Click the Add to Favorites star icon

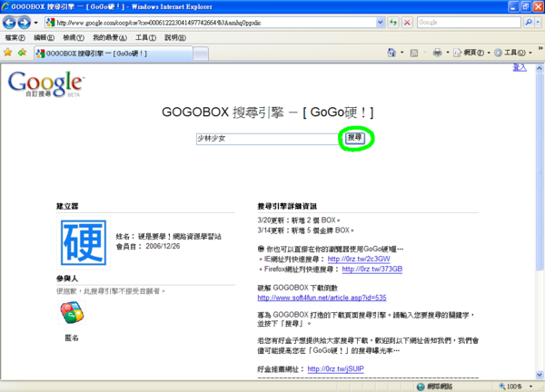point(22,53)
